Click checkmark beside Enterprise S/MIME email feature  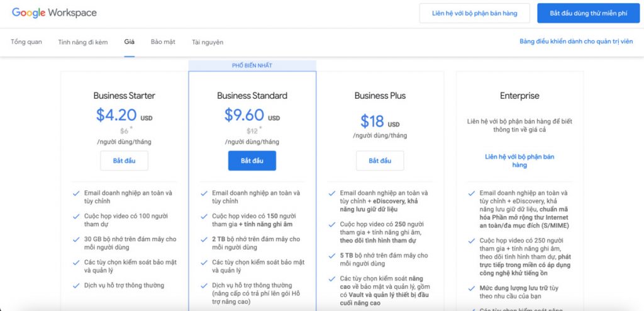[x=472, y=193]
